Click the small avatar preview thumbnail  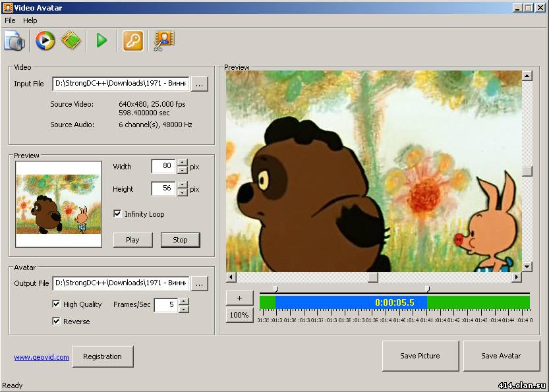[59, 204]
